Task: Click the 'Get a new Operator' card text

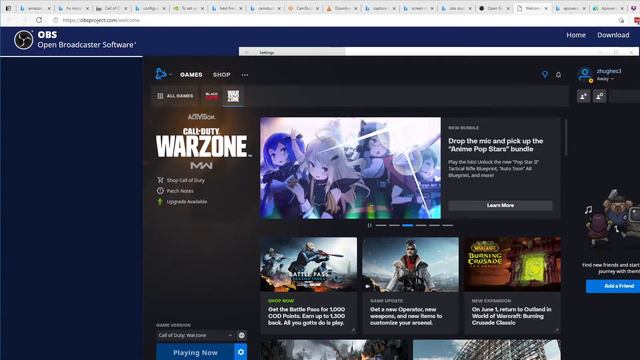Action: click(x=406, y=316)
